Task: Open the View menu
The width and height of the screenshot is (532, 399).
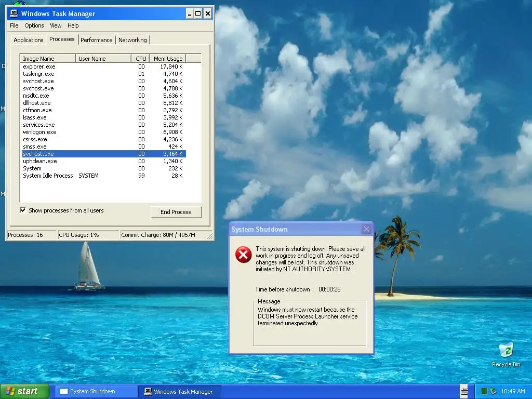Action: pos(56,25)
